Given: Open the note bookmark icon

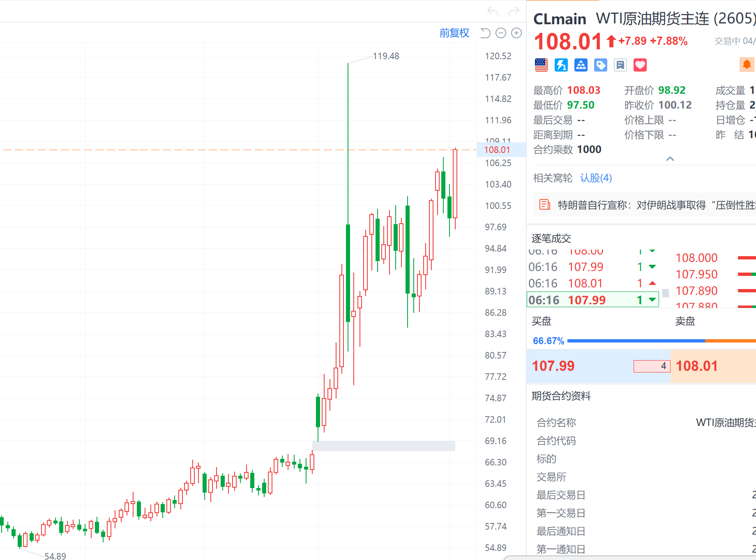Looking at the screenshot, I should 620,65.
